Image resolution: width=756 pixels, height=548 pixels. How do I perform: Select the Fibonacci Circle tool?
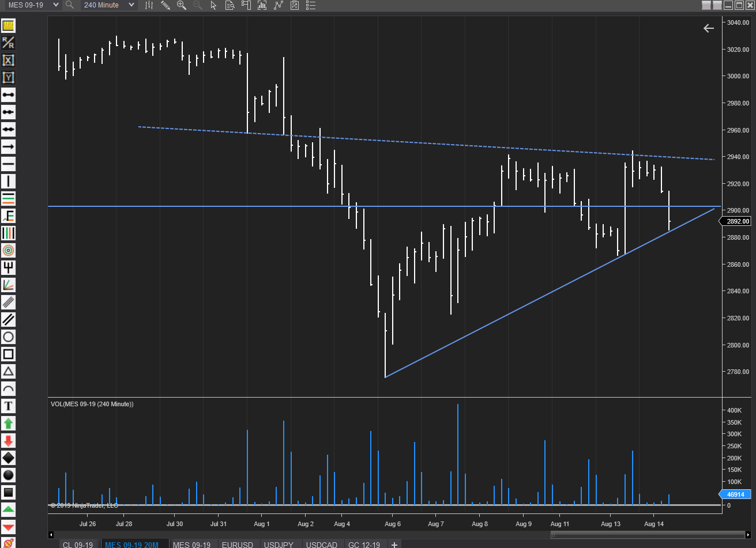click(x=8, y=250)
